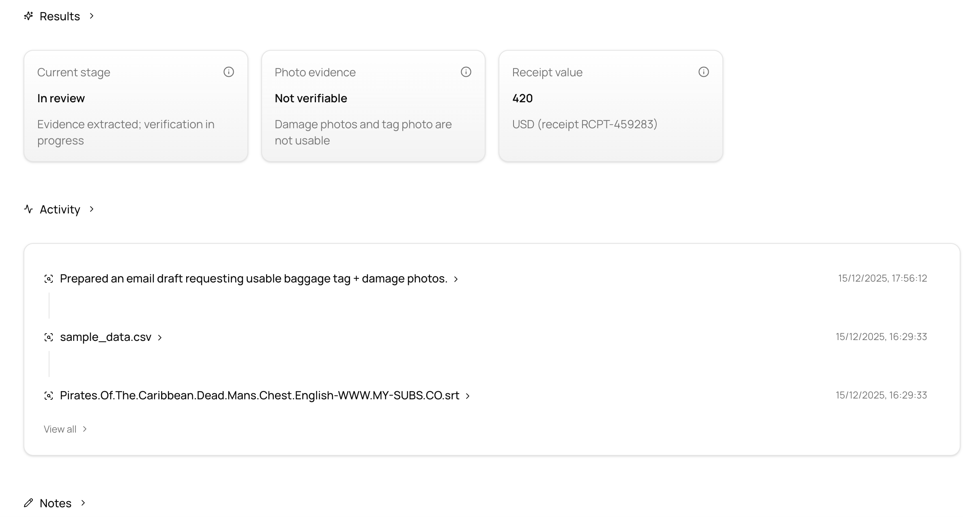Expand the Notes section chevron
The image size is (980, 517).
tap(83, 503)
